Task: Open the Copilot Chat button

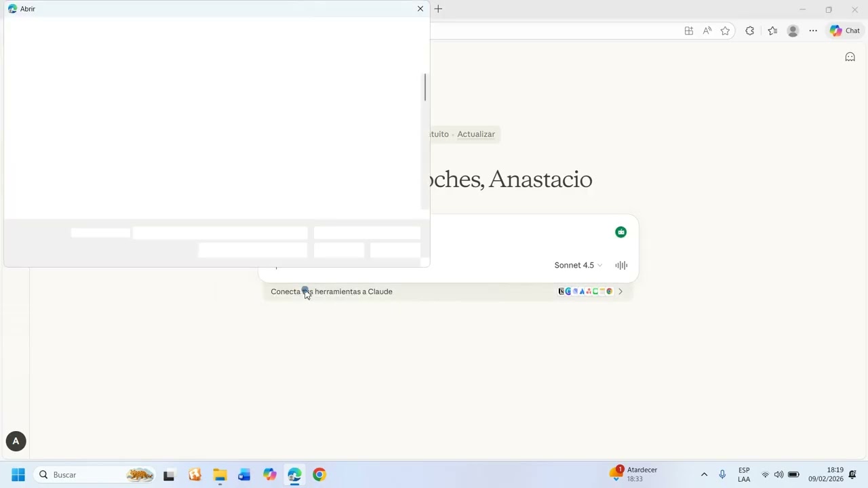Action: point(845,30)
